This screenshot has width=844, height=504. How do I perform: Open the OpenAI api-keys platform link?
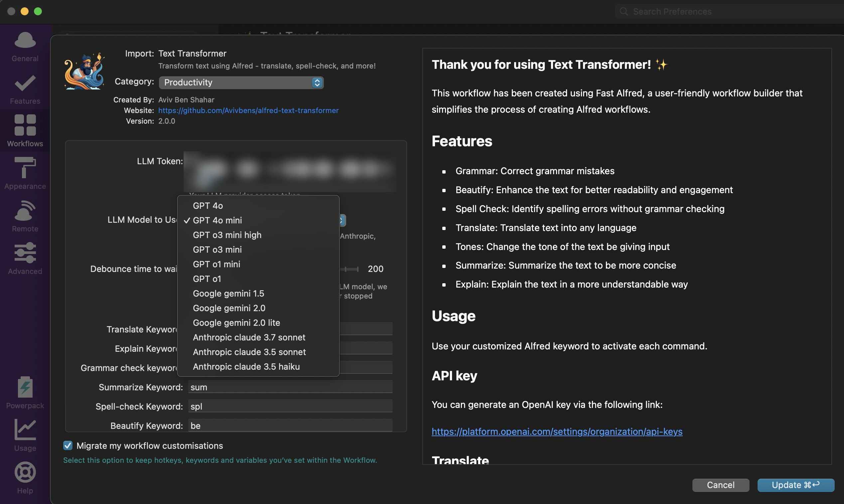pyautogui.click(x=557, y=431)
